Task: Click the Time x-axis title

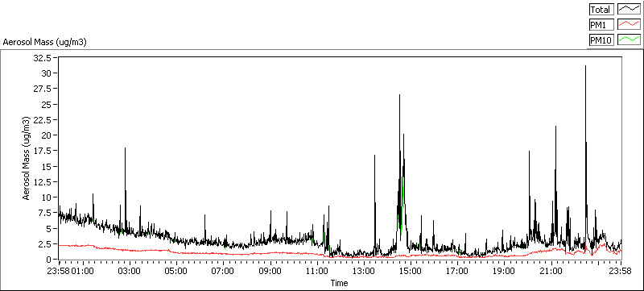Action: [x=340, y=283]
